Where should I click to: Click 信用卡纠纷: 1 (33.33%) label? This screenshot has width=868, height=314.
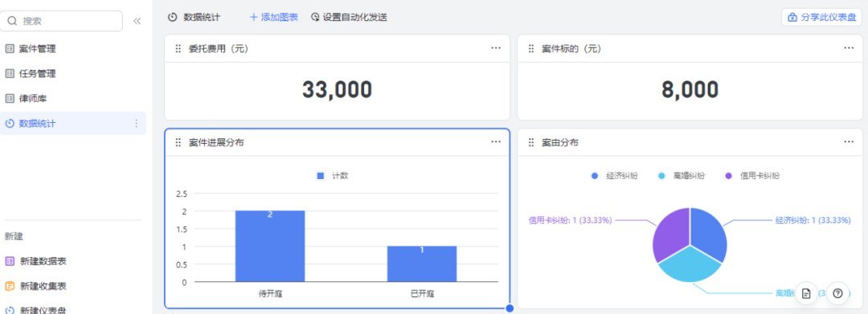click(570, 220)
